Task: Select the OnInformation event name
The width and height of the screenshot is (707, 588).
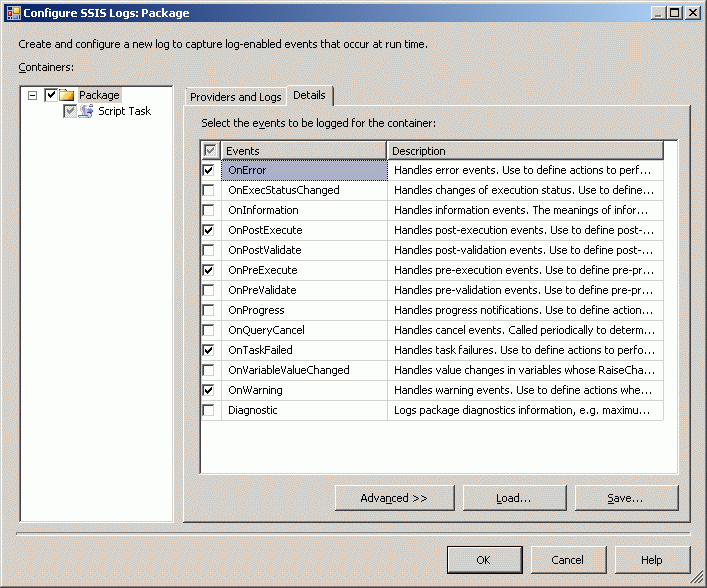Action: coord(263,210)
